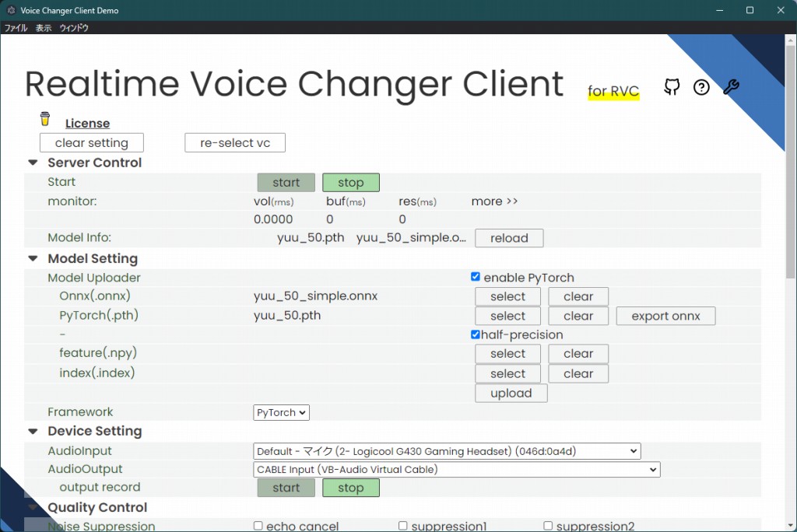
Task: Click the highlighted for RVC link
Action: pyautogui.click(x=613, y=91)
